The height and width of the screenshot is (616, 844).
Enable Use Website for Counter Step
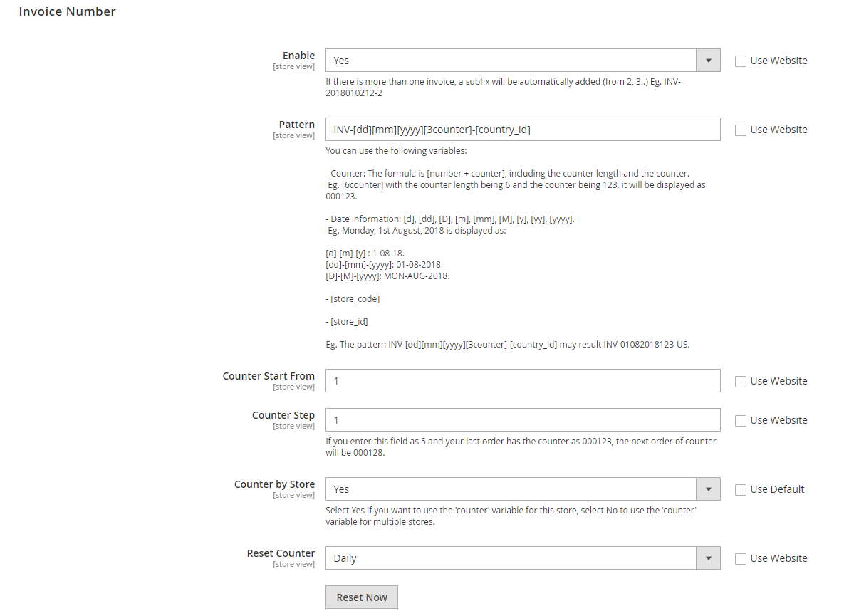[741, 421]
